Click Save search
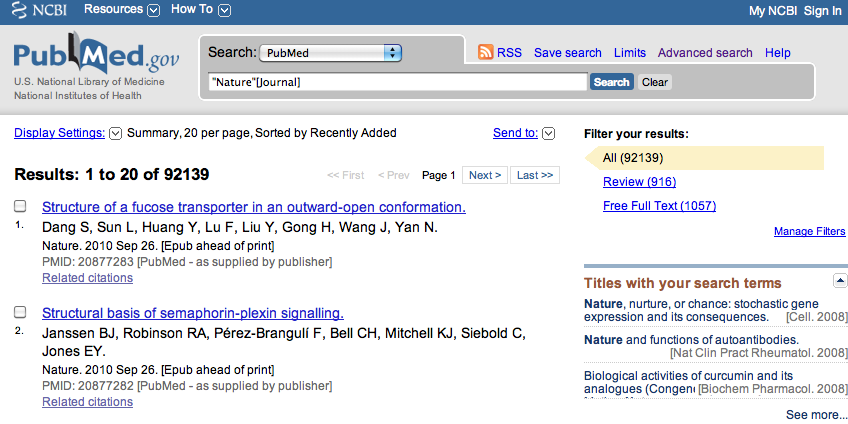The image size is (848, 424). pyautogui.click(x=568, y=52)
